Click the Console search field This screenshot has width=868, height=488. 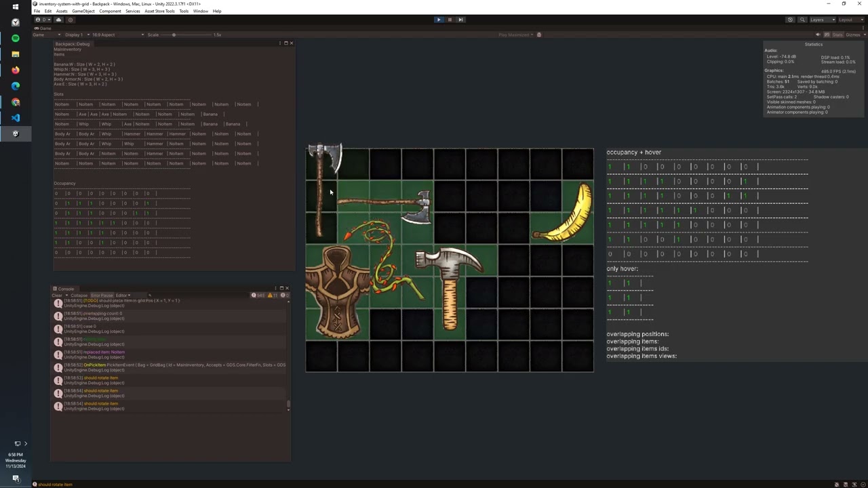click(x=197, y=296)
